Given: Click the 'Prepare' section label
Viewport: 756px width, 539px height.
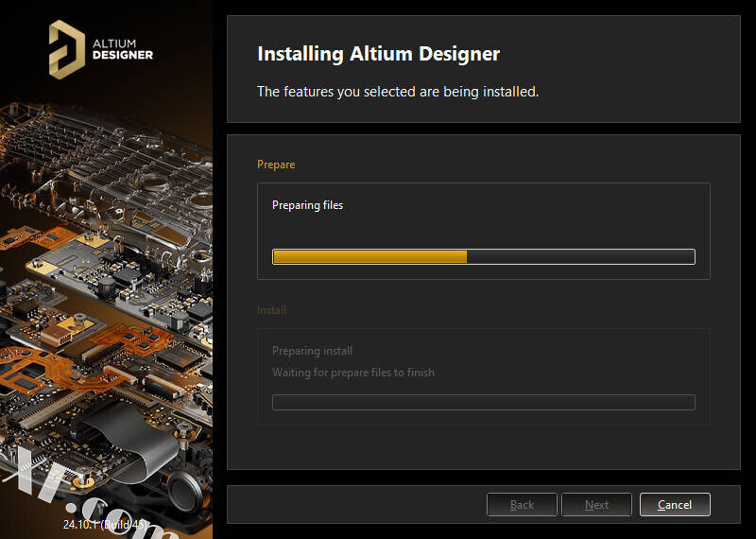Looking at the screenshot, I should point(276,165).
